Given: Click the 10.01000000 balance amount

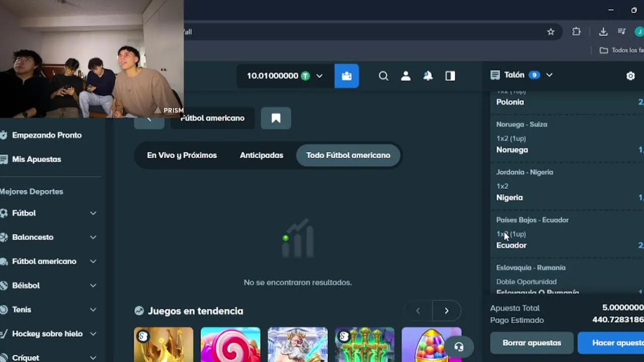Looking at the screenshot, I should (272, 76).
